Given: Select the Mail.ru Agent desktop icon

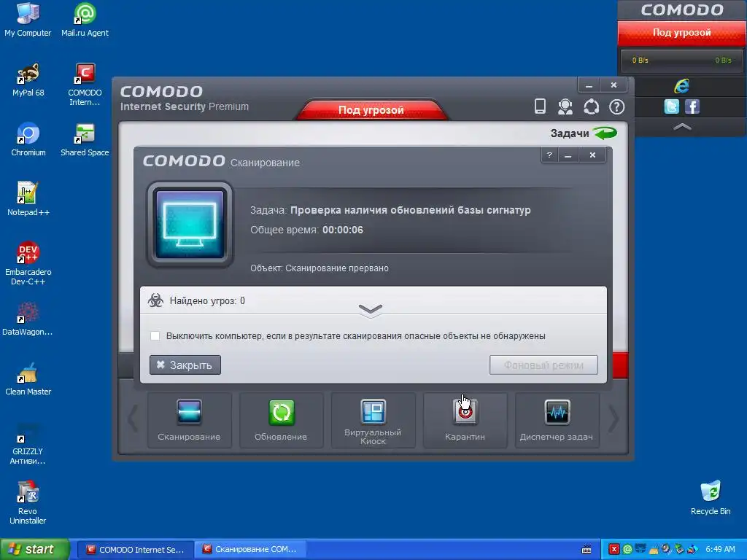Looking at the screenshot, I should (x=85, y=20).
